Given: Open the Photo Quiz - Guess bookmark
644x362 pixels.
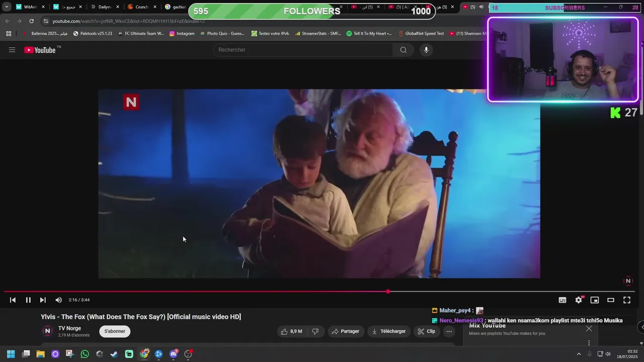Looking at the screenshot, I should pos(222,34).
